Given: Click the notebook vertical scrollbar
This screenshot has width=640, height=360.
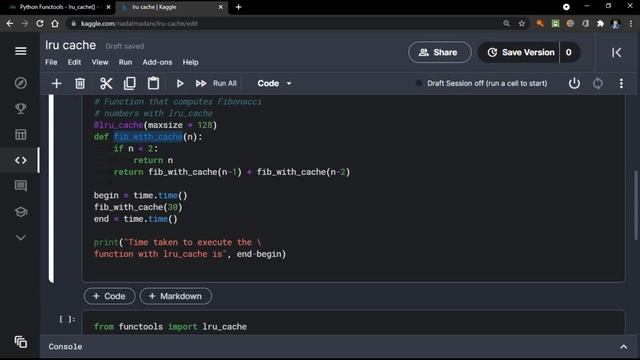Looking at the screenshot, I should click(636, 205).
